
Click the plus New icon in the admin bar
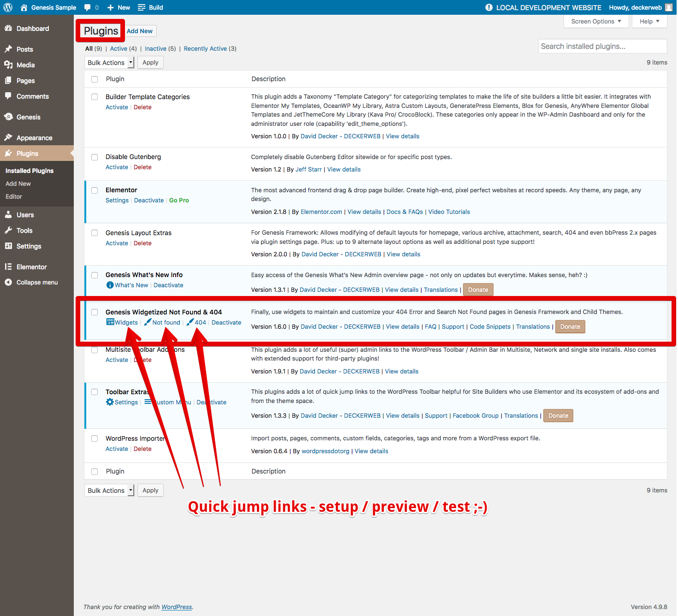pos(111,7)
